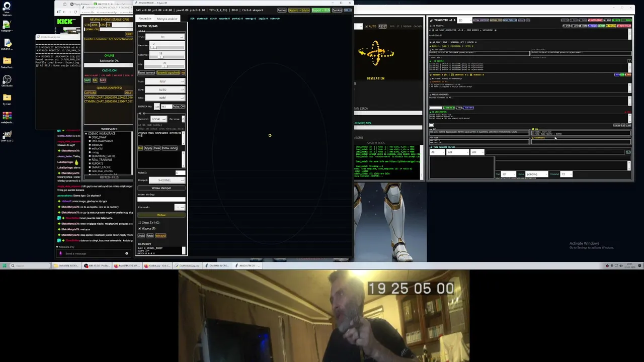Switch to the OBS taskbar item
Image resolution: width=644 pixels, height=362 pixels.
pos(97,266)
